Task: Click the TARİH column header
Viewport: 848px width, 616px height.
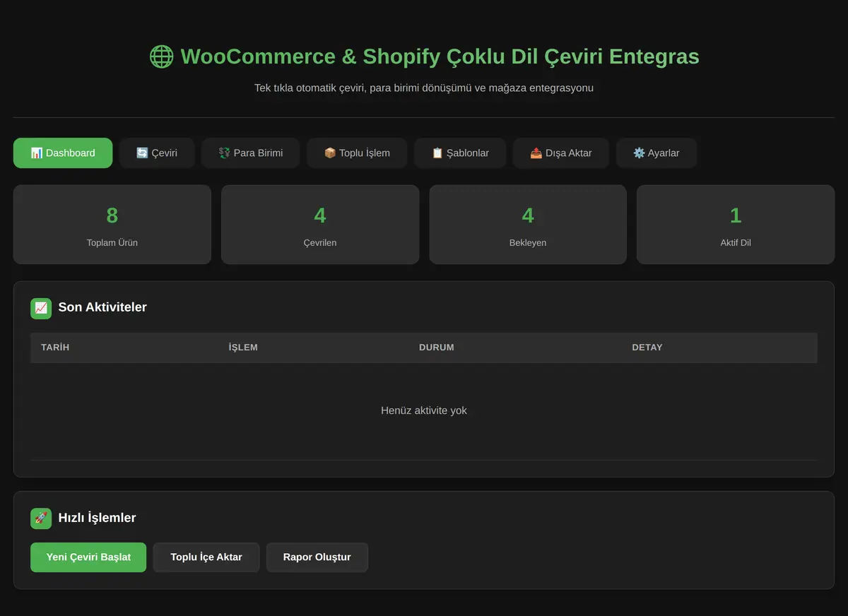Action: (55, 348)
